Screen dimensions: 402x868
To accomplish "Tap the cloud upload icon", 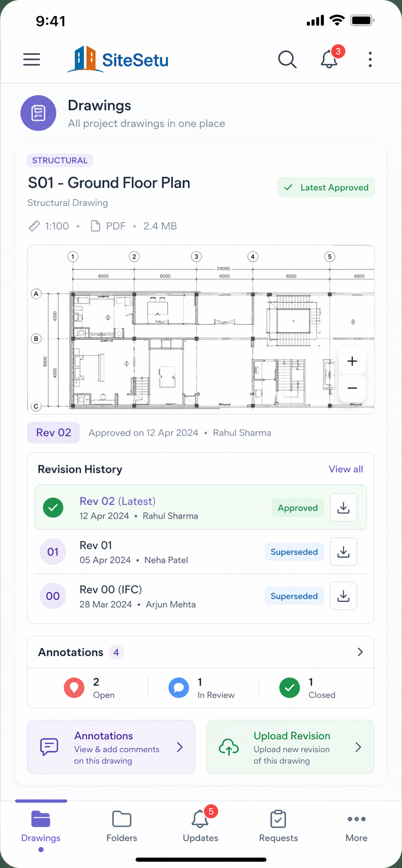I will point(229,747).
